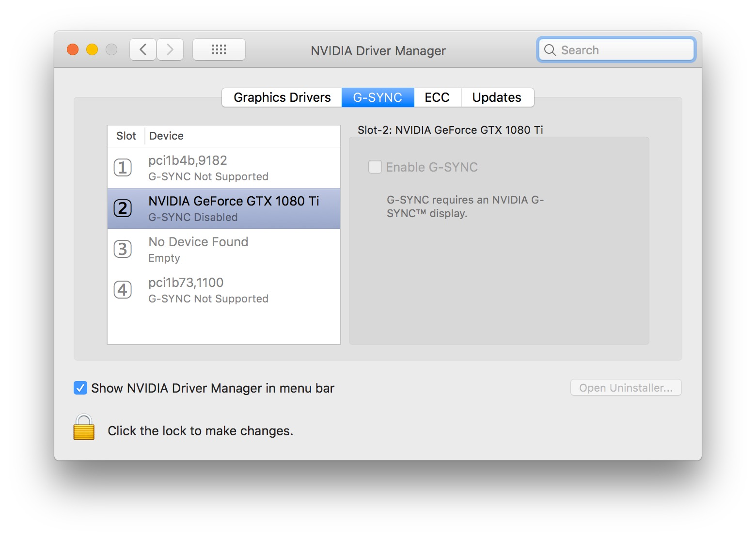Click the Open Uninstaller button

click(626, 388)
